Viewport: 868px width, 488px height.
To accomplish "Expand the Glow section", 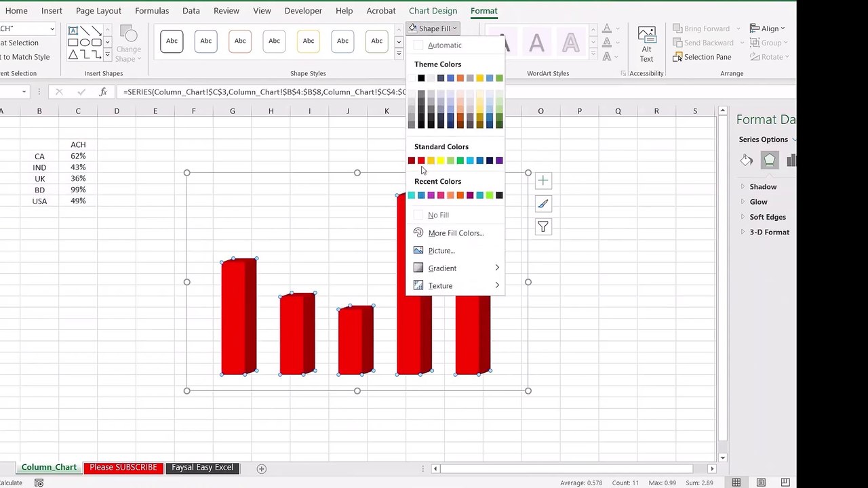I will 758,202.
